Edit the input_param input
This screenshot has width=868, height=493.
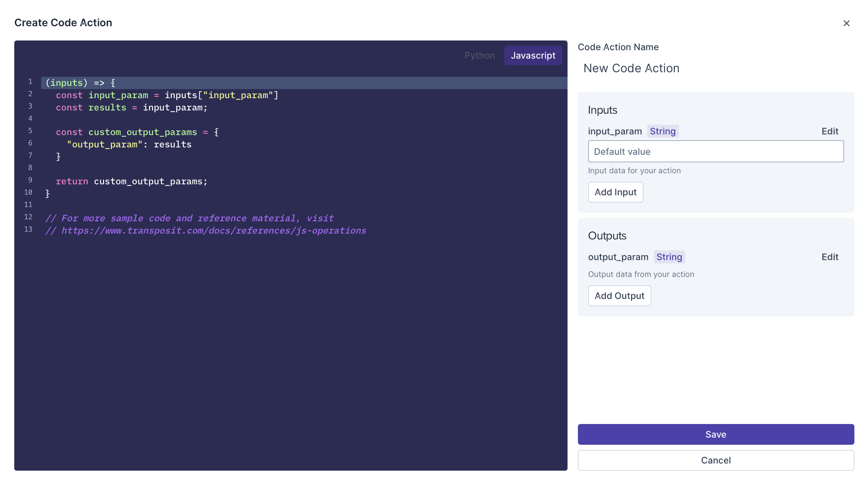[x=829, y=132]
